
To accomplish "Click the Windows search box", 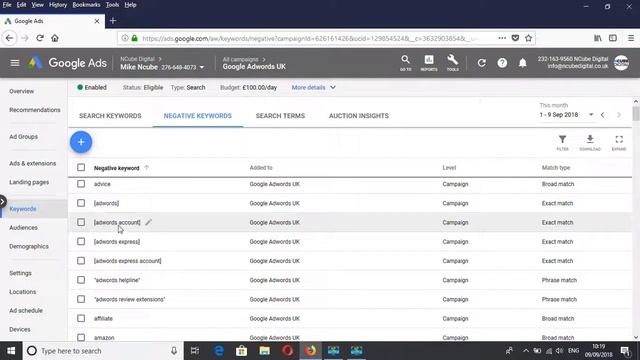I will tap(102, 351).
